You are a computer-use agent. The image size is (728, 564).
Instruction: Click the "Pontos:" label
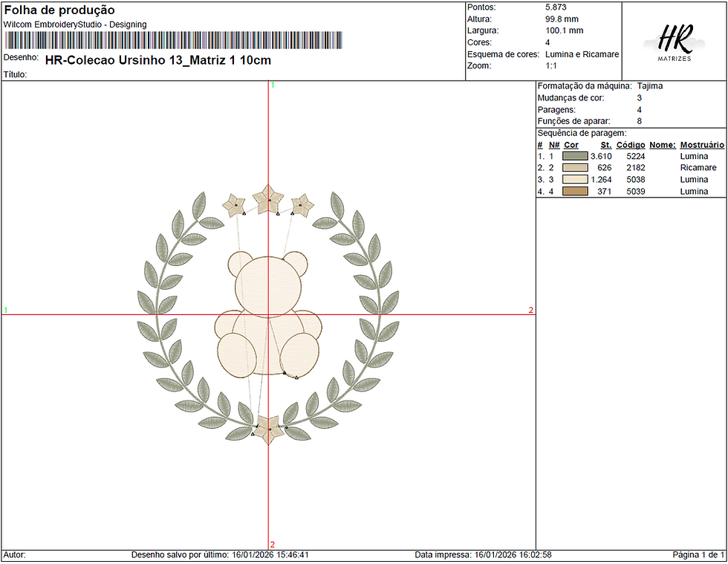(x=481, y=7)
